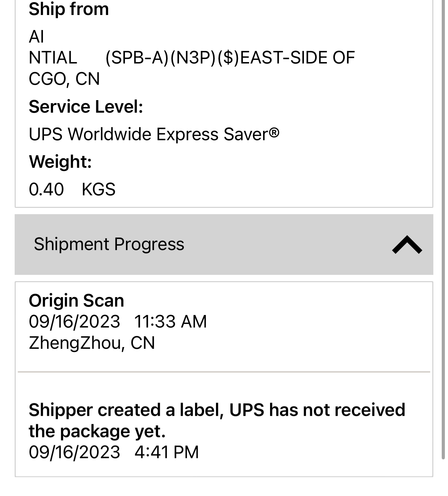Select the Origin Scan date 09/16/2023
Viewport: 448px width, 496px height.
[74, 322]
